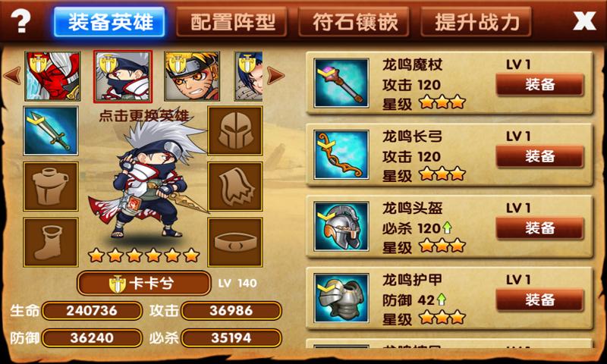Open the 符石镶嵌 tab
This screenshot has height=364, width=607.
pos(354,22)
